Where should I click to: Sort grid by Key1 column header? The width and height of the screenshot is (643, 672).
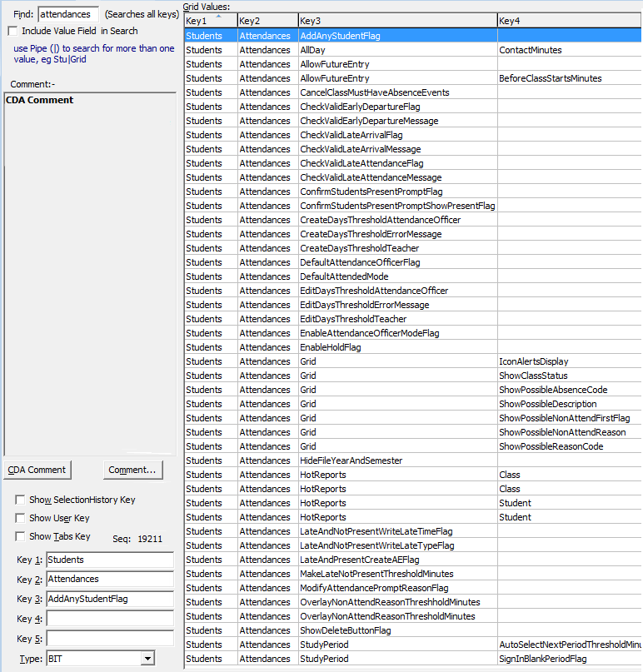211,21
